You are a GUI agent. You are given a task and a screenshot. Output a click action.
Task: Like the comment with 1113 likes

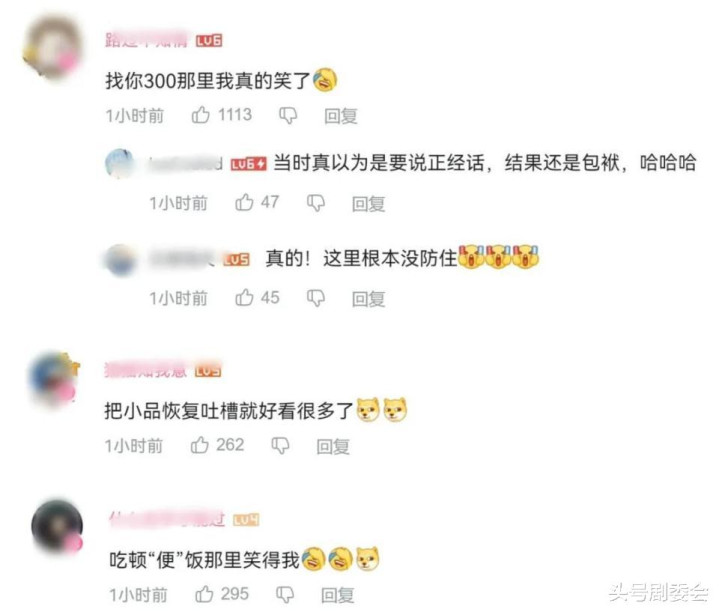(200, 115)
